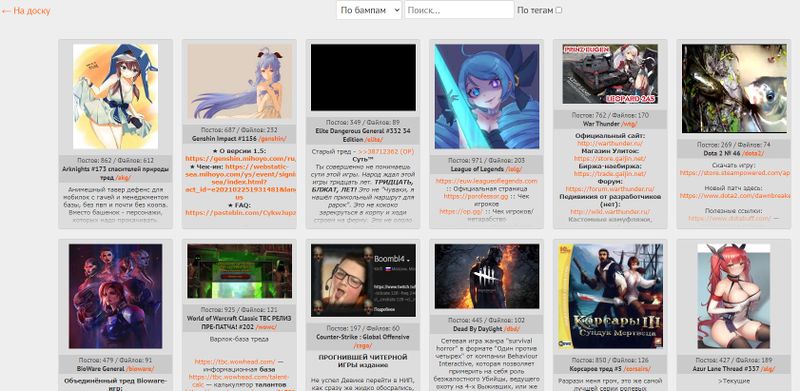The height and width of the screenshot is (391, 800).
Task: Click the 'BioWare General' thread title
Action: (x=101, y=369)
